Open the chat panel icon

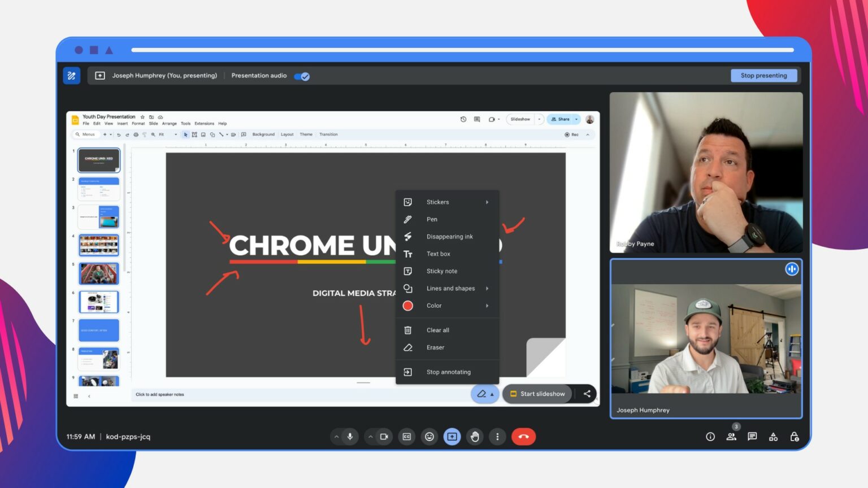[752, 437]
